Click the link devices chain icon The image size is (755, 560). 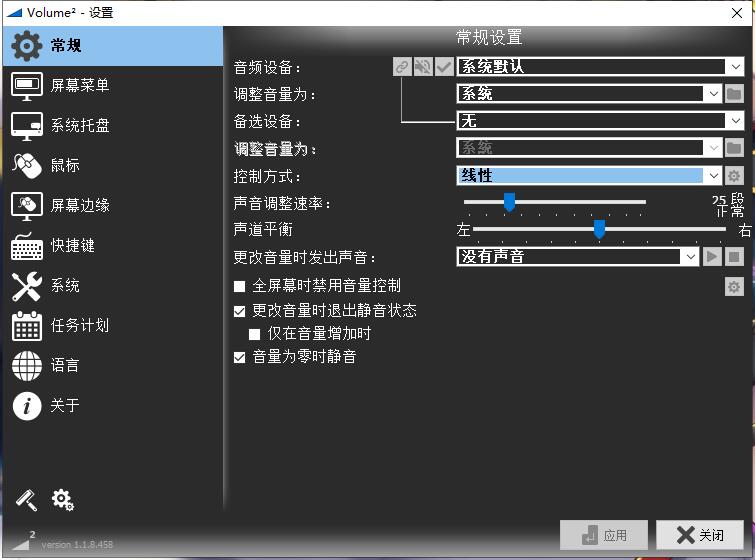[402, 67]
